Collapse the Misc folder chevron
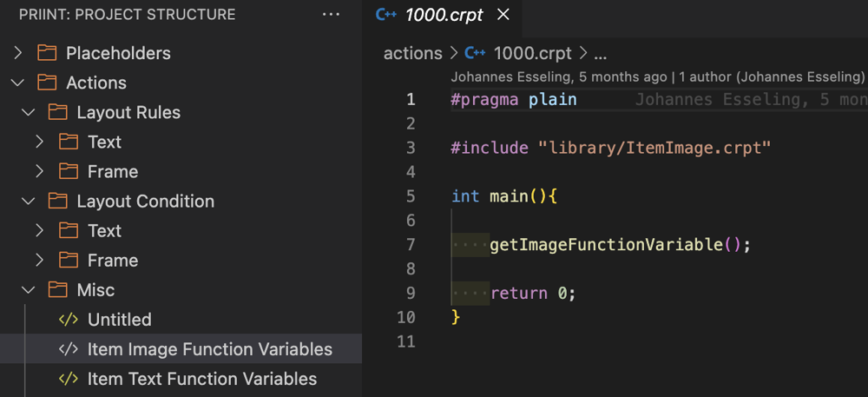This screenshot has width=868, height=397. coord(29,289)
